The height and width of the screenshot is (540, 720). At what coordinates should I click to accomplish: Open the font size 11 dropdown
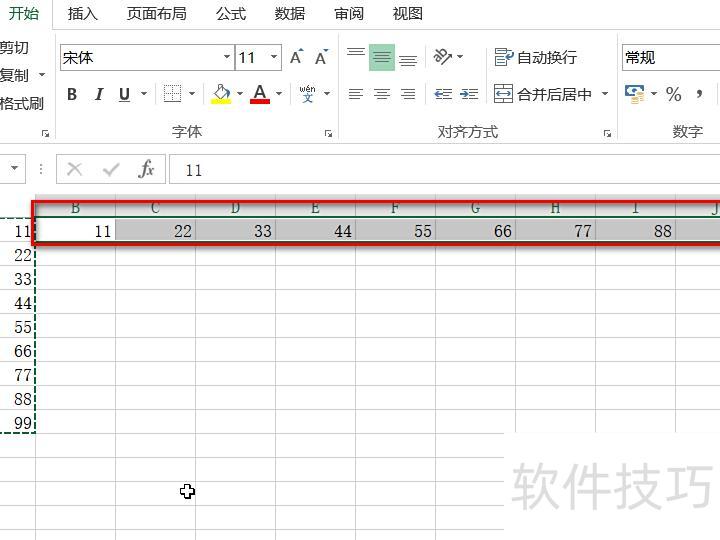pyautogui.click(x=274, y=57)
